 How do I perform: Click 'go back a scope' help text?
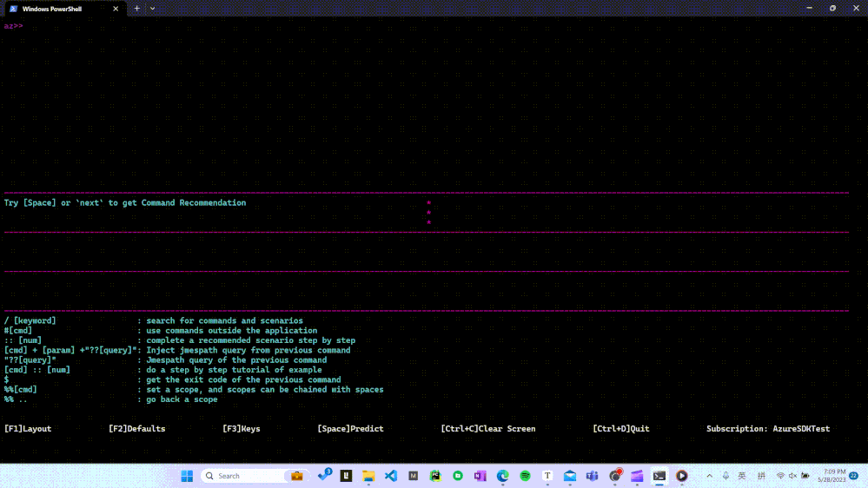(x=182, y=400)
